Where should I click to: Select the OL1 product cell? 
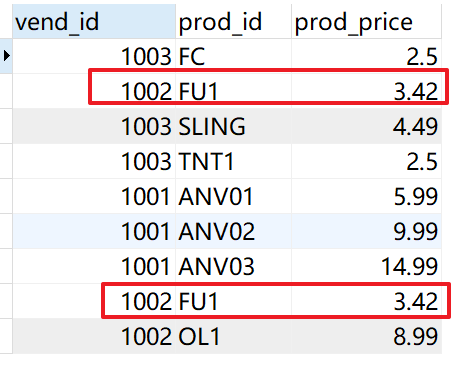click(233, 336)
